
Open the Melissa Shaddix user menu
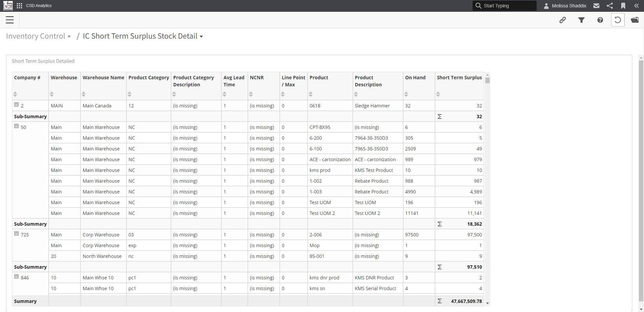coord(565,6)
